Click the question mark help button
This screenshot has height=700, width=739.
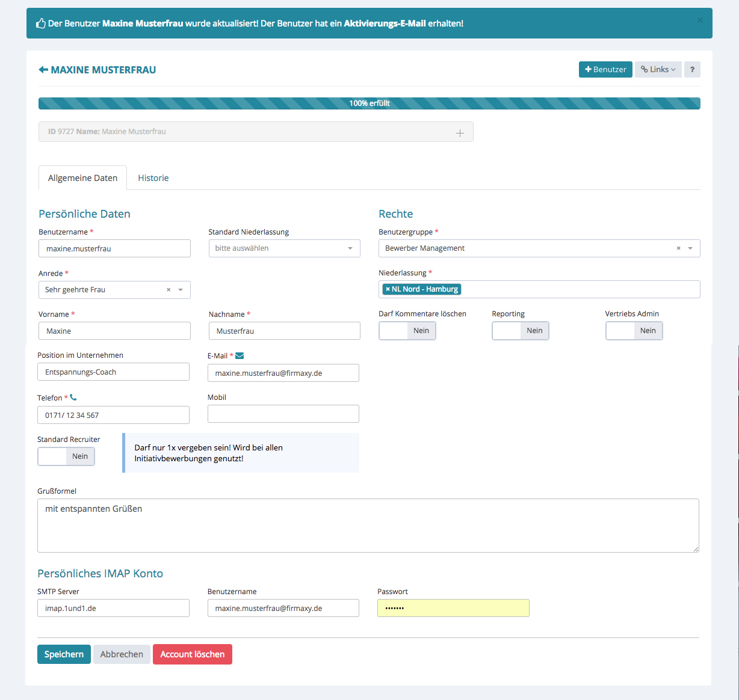(x=692, y=70)
